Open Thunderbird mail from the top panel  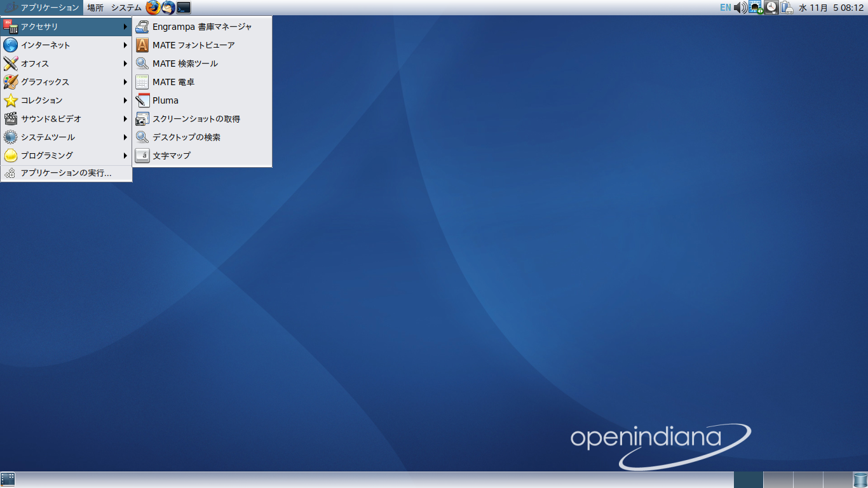(168, 8)
